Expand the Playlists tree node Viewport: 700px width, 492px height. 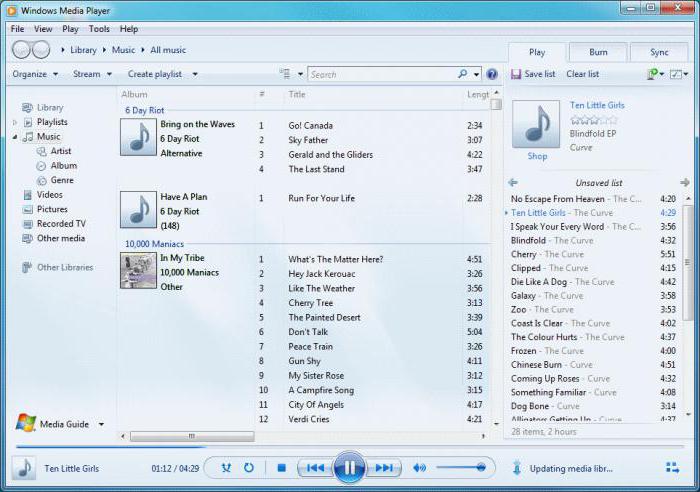pos(15,122)
